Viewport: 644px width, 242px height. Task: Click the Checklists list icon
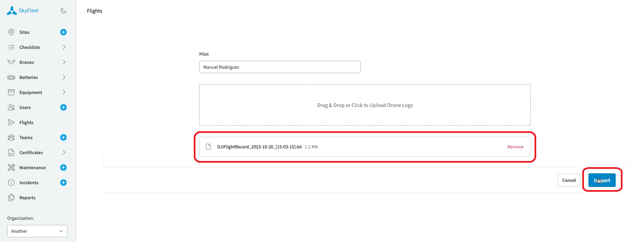pos(11,47)
